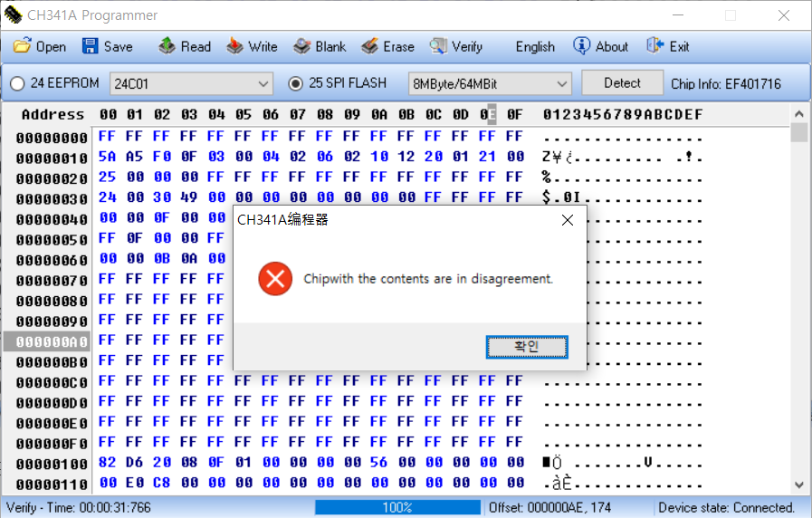Click the red error icon in the dialog
Viewport: 812px width, 518px height.
click(275, 279)
